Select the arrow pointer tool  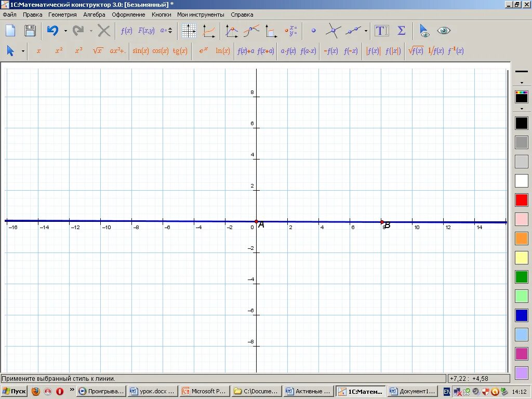[10, 51]
